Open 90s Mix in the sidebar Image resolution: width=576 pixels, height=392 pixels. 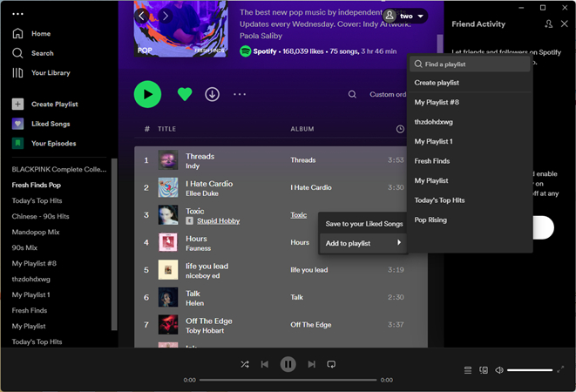(x=24, y=247)
